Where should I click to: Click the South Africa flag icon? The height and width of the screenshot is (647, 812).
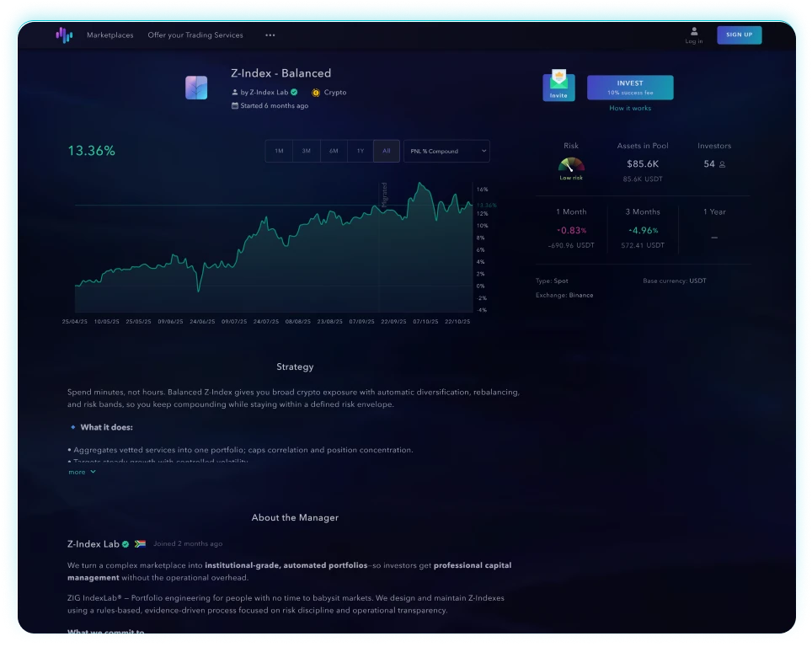[x=140, y=544]
